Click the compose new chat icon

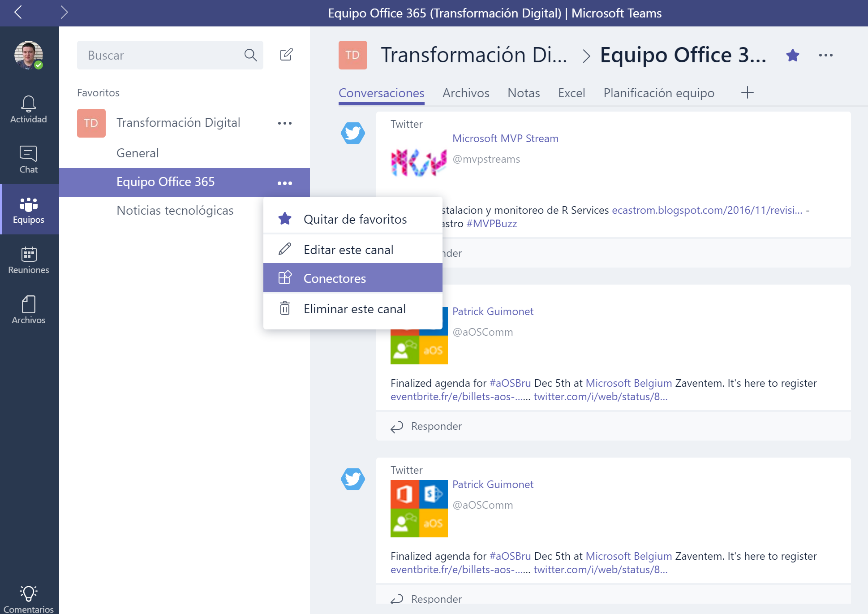click(x=286, y=55)
